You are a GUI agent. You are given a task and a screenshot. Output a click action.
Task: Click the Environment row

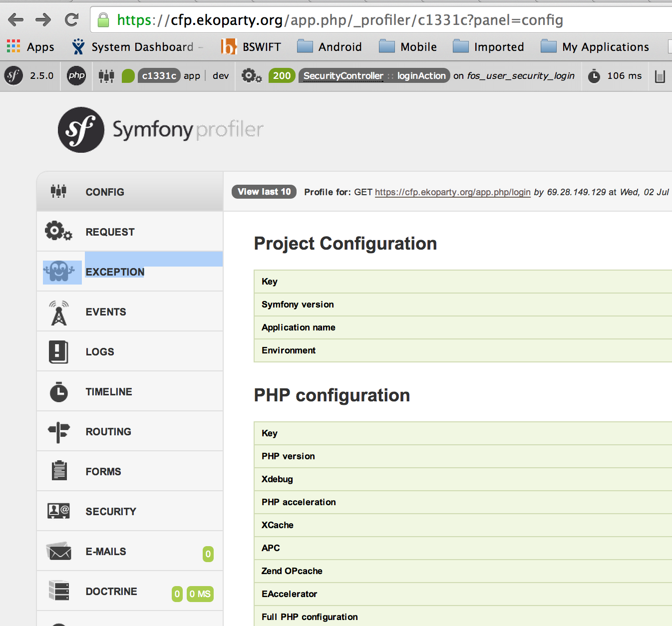(x=463, y=350)
